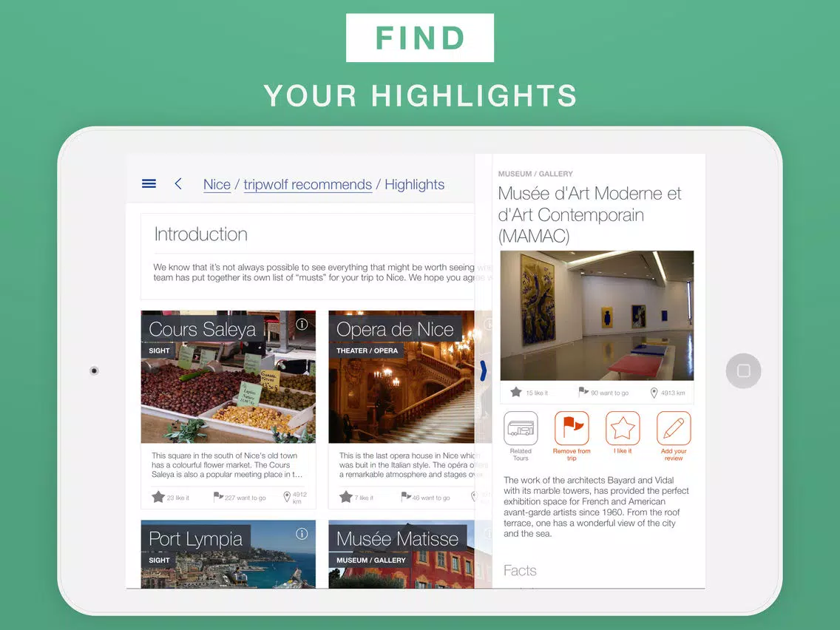
Task: Show info for Port Lympia card
Action: (x=302, y=534)
